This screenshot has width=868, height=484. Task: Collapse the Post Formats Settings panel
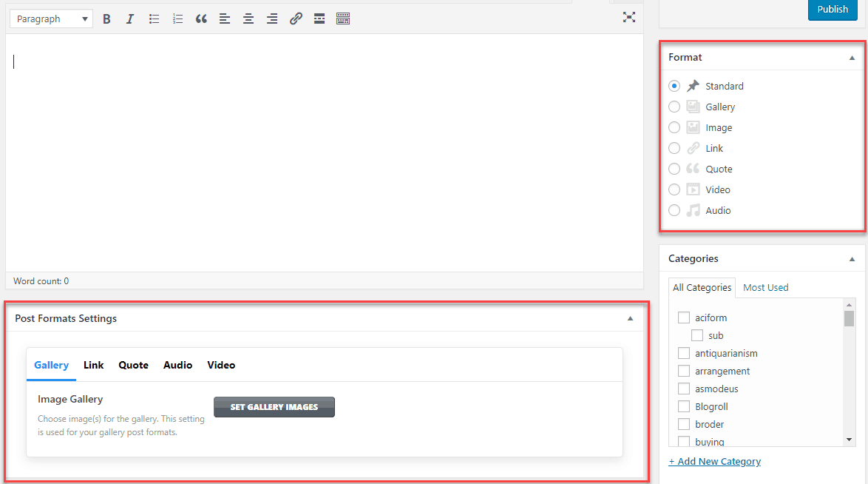coord(630,319)
